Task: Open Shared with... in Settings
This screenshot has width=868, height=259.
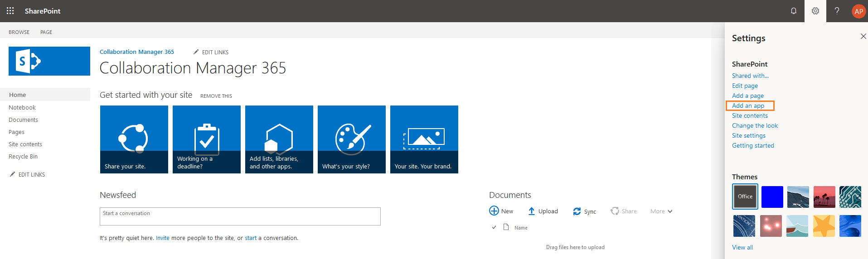Action: click(x=750, y=76)
